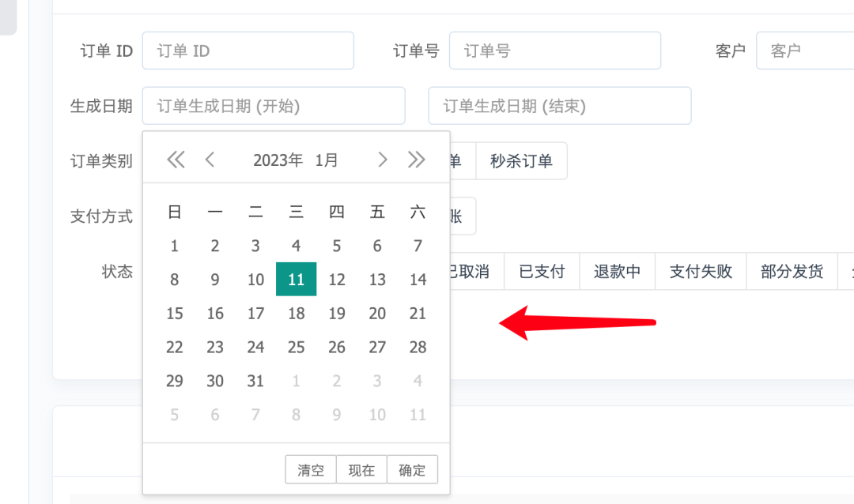854x504 pixels.
Task: Go to previous year in calendar
Action: coord(176,160)
